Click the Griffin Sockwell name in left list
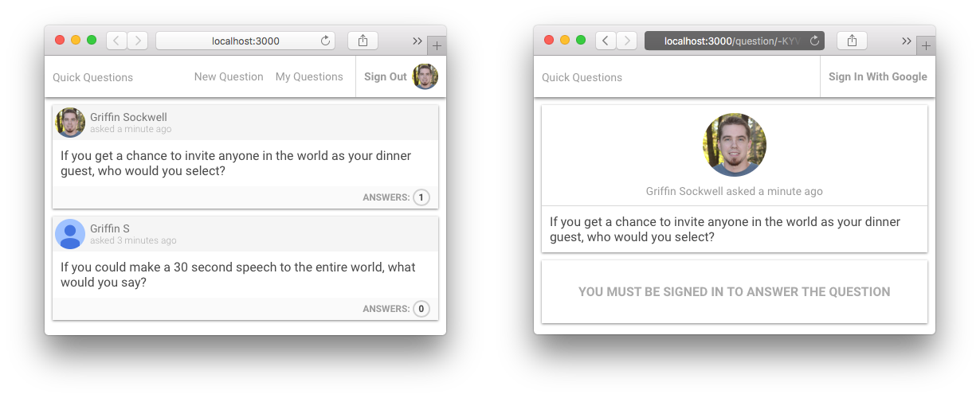The image size is (980, 398). pyautogui.click(x=128, y=117)
